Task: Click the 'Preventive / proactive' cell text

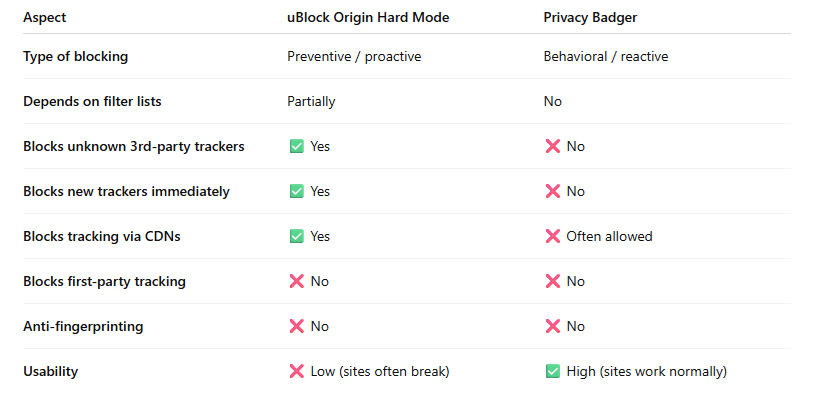Action: click(354, 56)
